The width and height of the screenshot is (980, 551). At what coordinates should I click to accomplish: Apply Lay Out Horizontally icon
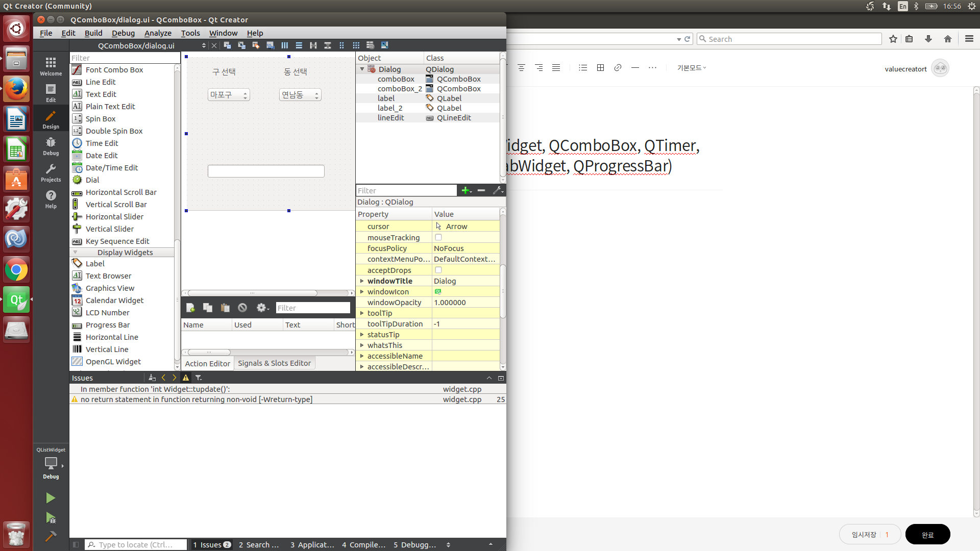284,45
